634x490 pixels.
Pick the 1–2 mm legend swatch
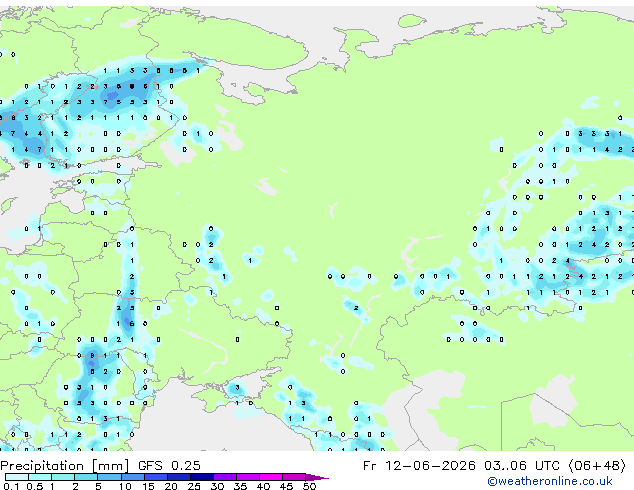point(63,477)
